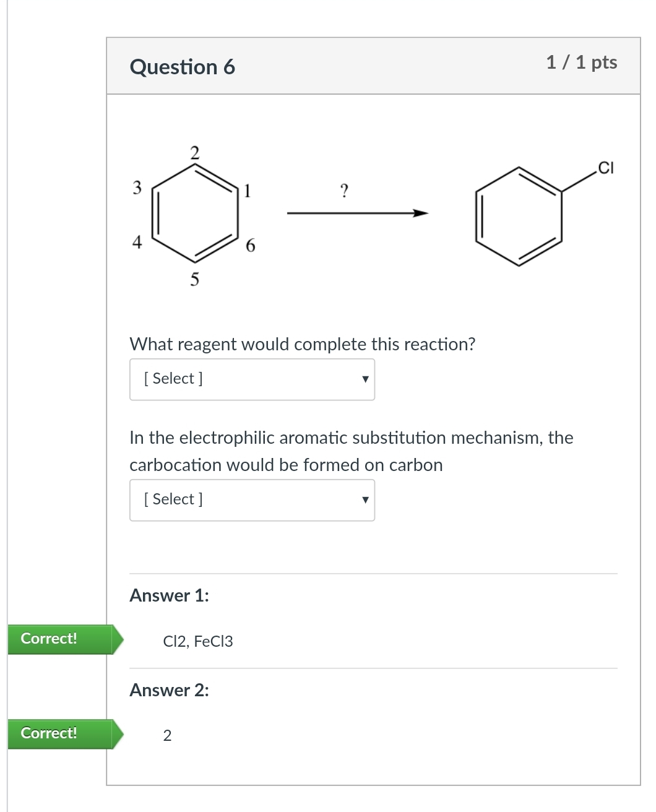Click the question mark above the reaction arrow
The width and height of the screenshot is (656, 812).
[x=345, y=190]
